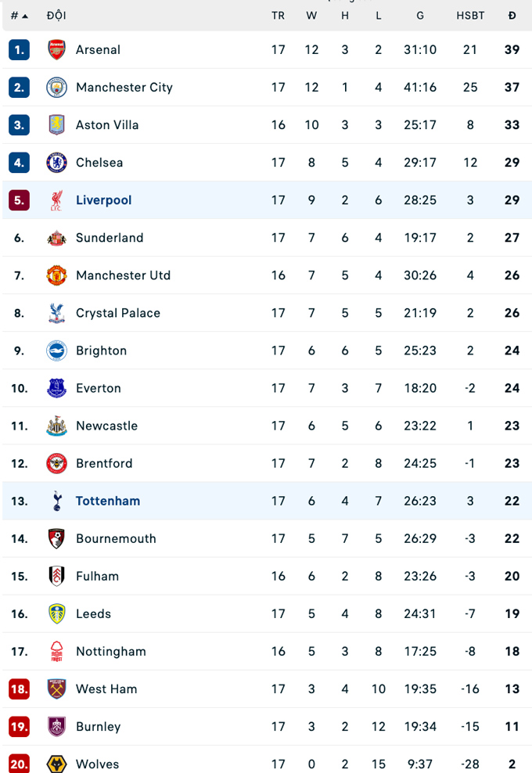Open the Brighton team page link
The height and width of the screenshot is (773, 532).
coord(101,351)
